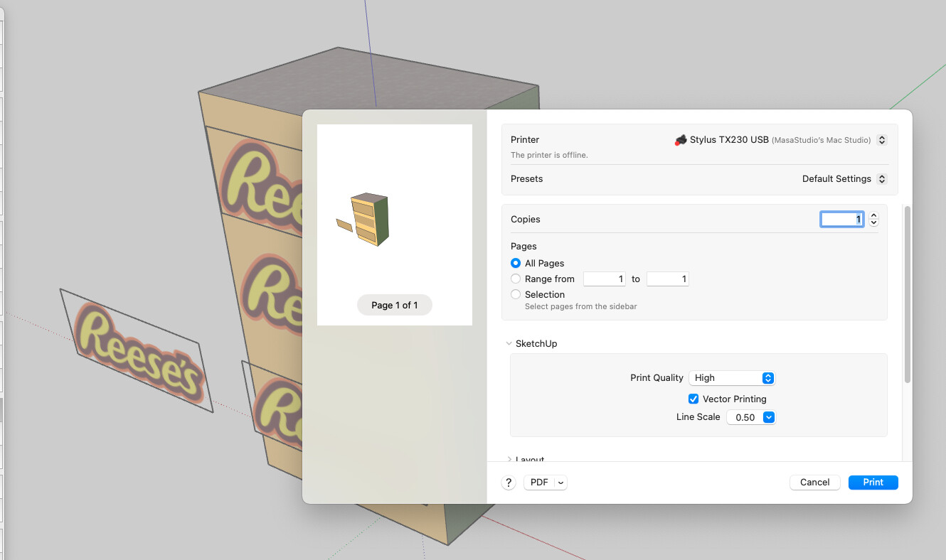Open the PDF options arrow menu
This screenshot has width=946, height=560.
[560, 483]
